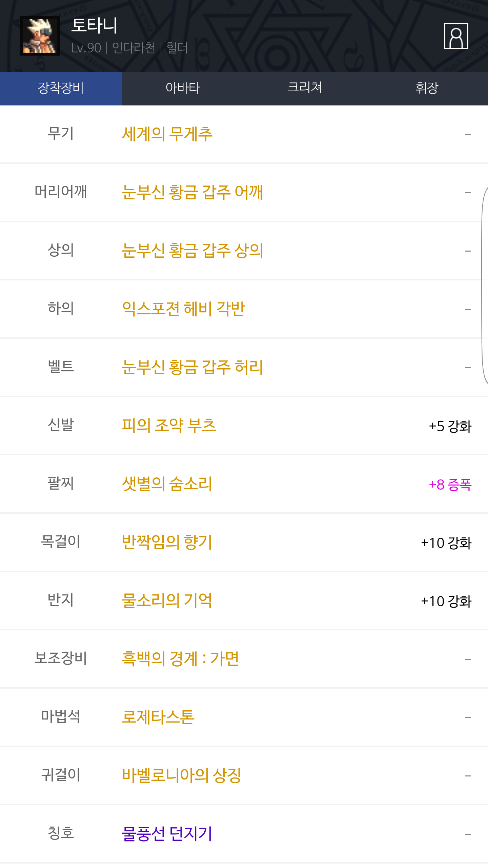Open weapon item 세계의 무게추

pyautogui.click(x=167, y=134)
